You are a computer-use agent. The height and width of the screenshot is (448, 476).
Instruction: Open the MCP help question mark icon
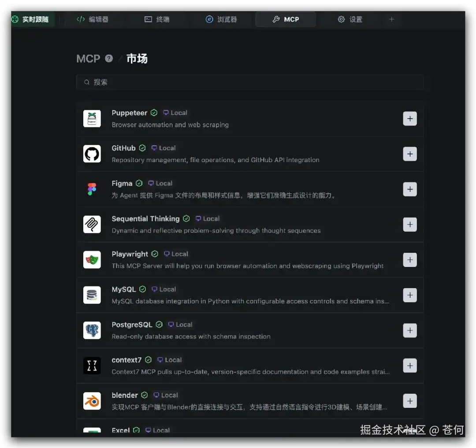[x=108, y=58]
